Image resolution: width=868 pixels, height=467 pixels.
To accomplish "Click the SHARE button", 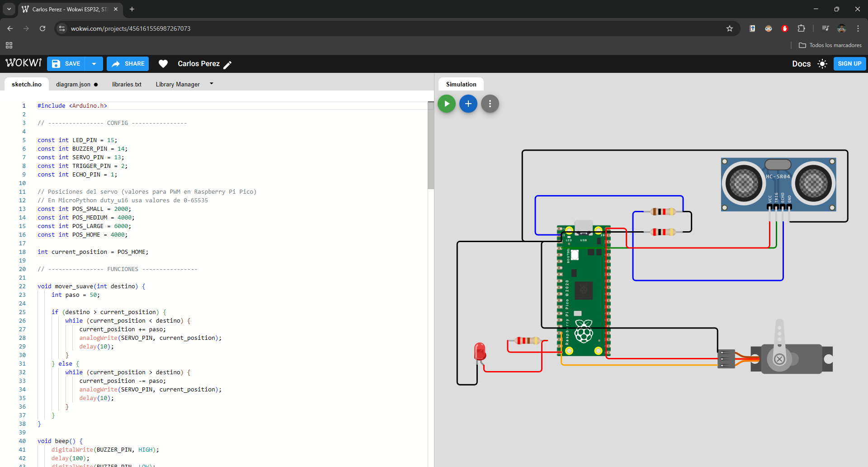I will coord(127,64).
